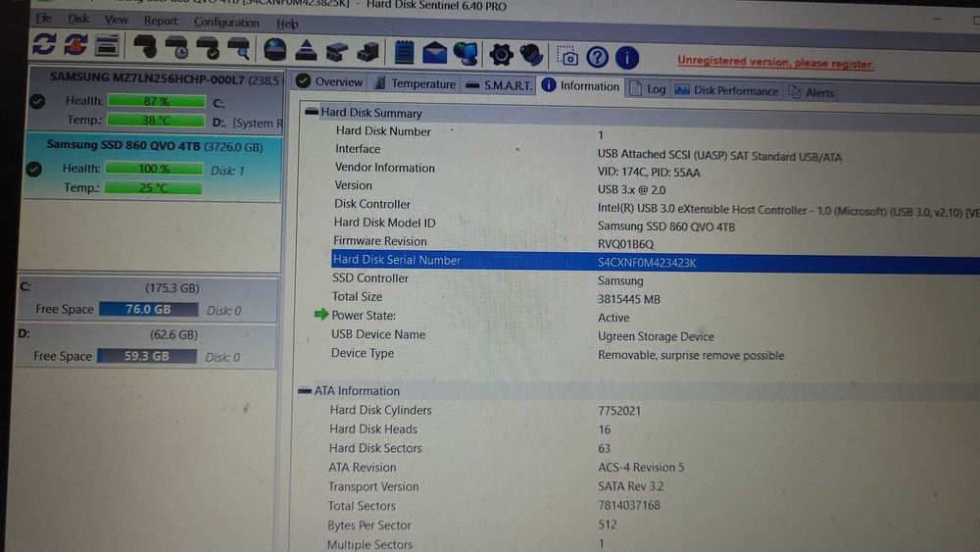Click the first stacked blocks icon
Viewport: 980px width, 552px height.
pos(337,52)
